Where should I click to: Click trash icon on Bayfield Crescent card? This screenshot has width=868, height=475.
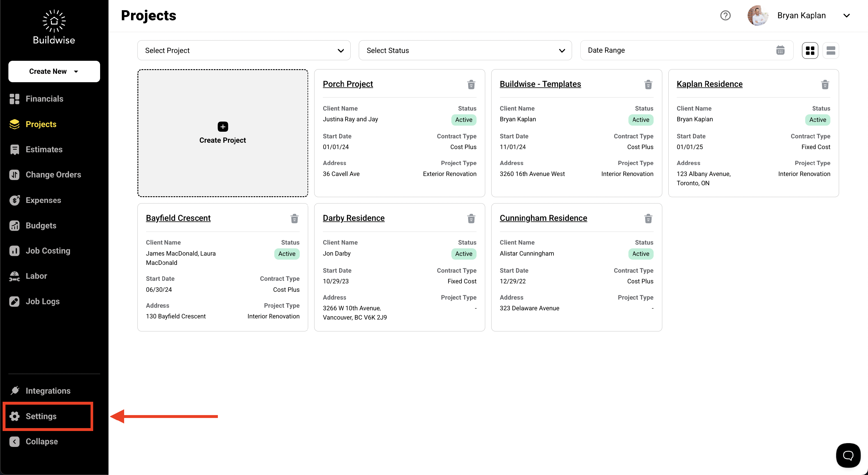(x=294, y=219)
